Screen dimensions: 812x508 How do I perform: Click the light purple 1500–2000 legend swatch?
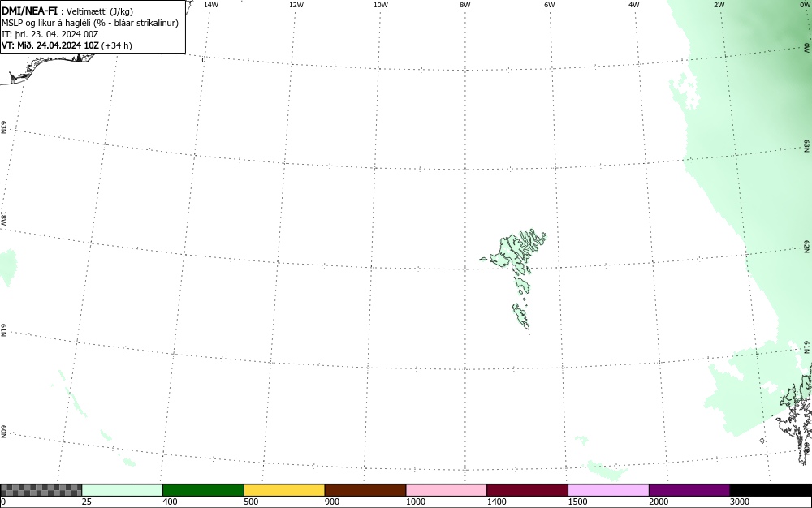coord(608,490)
